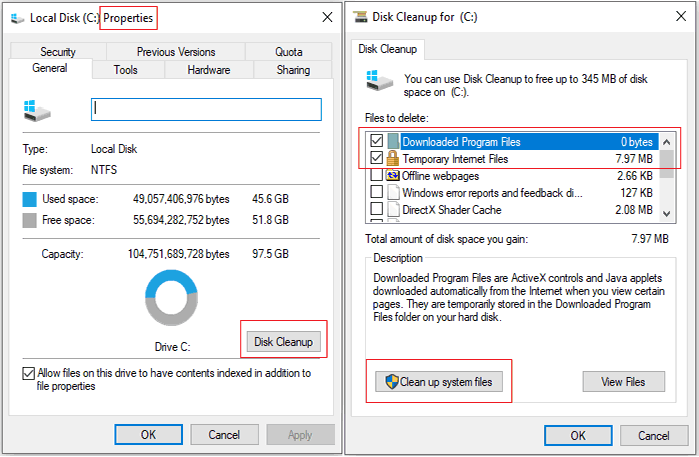Click OK in Disk Cleanup window
Viewport: 699px width, 457px height.
[x=578, y=436]
